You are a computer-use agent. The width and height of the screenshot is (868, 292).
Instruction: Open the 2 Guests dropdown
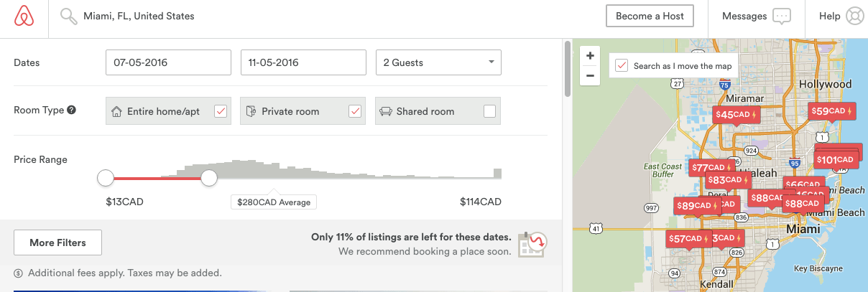click(438, 62)
